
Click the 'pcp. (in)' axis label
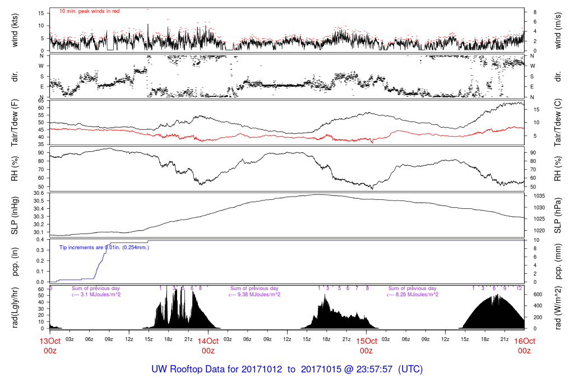tap(15, 261)
